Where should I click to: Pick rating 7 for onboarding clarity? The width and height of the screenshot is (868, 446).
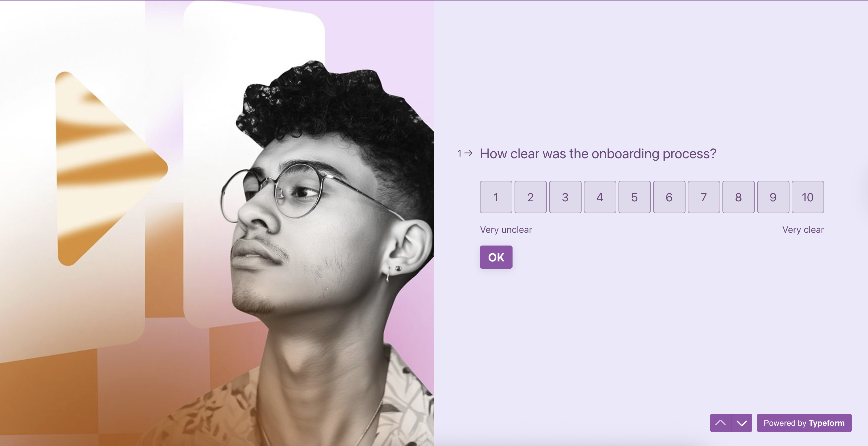[704, 197]
